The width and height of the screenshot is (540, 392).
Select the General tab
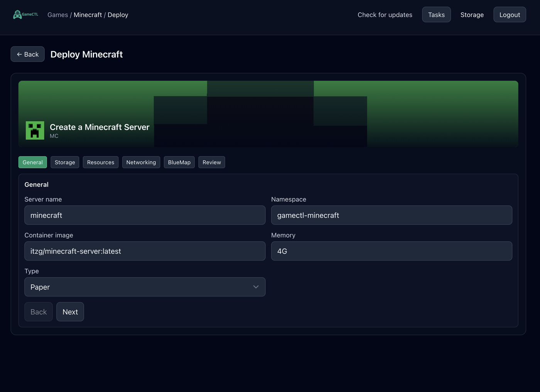(33, 162)
